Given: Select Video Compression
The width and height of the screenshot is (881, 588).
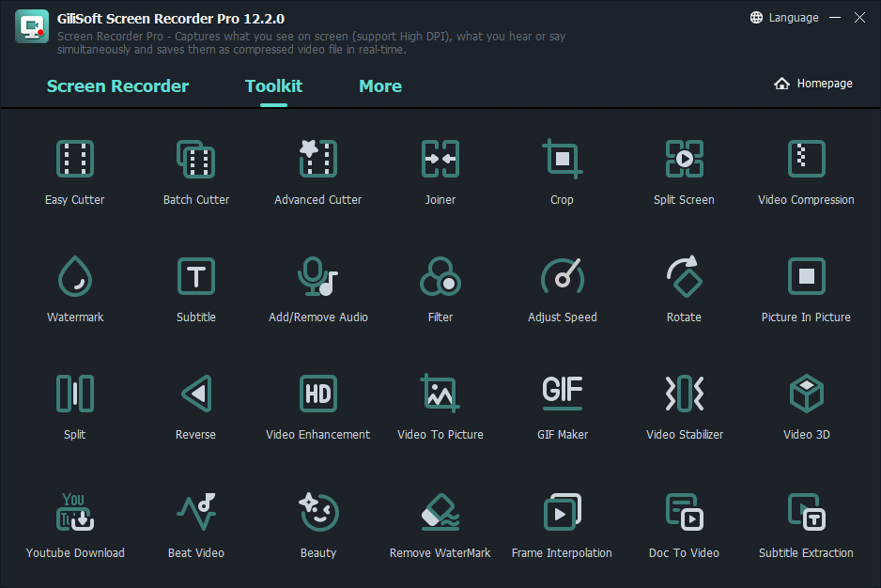Looking at the screenshot, I should coord(806,169).
